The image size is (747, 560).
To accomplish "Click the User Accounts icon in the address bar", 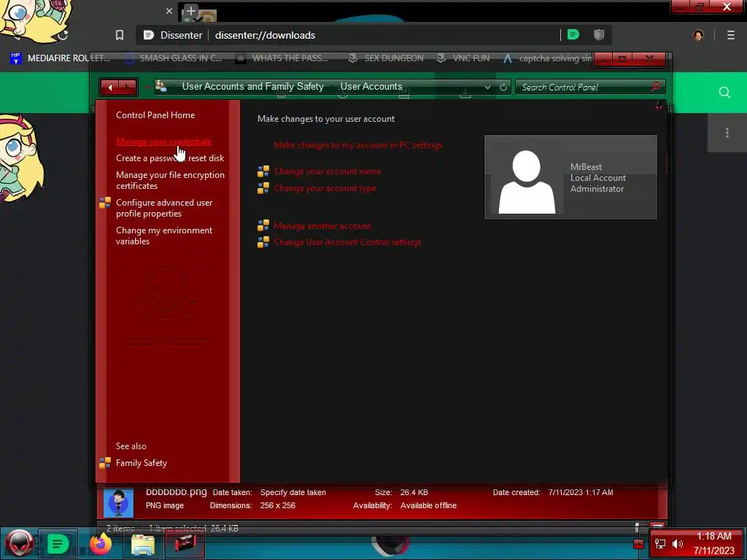I will coord(161,87).
